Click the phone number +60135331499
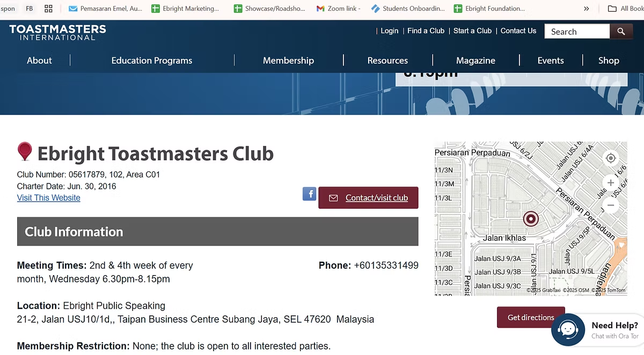This screenshot has height=355, width=644. coord(386,265)
